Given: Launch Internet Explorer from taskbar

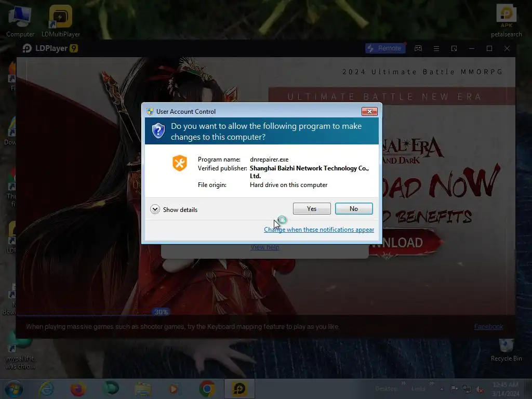Looking at the screenshot, I should 46,389.
